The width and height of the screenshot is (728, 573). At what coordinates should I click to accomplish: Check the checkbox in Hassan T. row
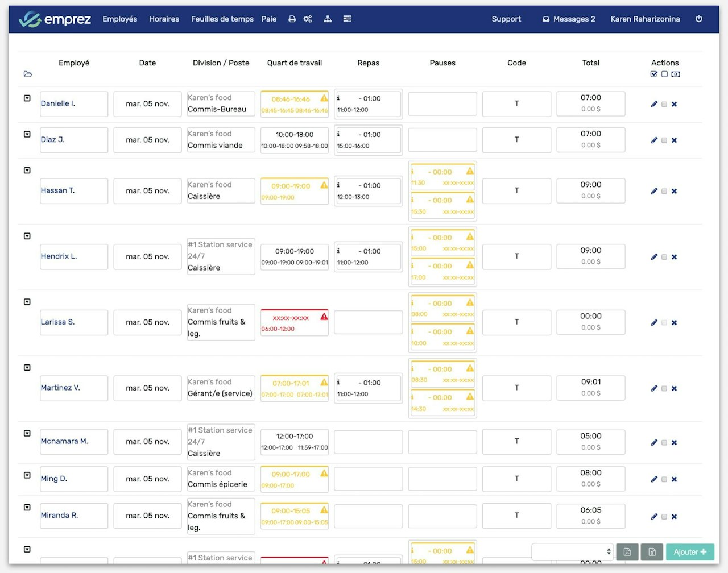click(664, 192)
